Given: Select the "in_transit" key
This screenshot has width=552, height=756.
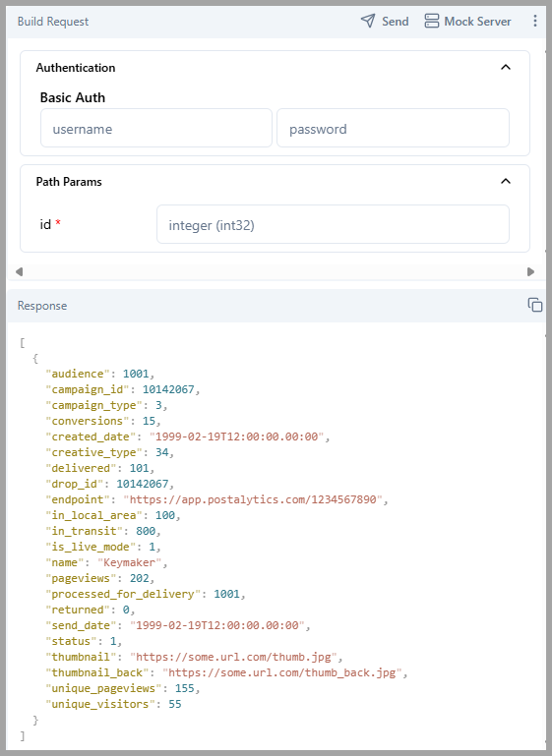Looking at the screenshot, I should tap(84, 531).
